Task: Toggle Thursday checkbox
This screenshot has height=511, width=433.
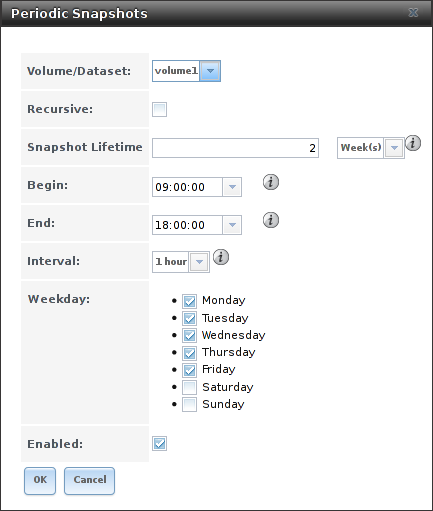Action: pos(189,353)
